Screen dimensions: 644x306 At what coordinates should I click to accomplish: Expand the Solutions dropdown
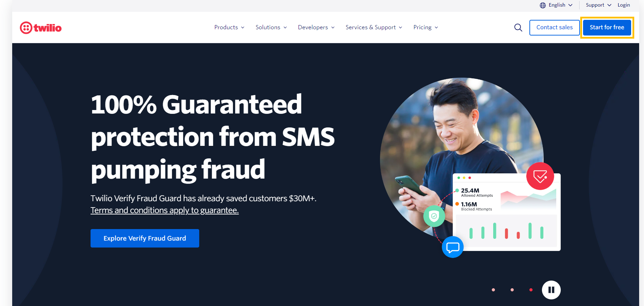(x=271, y=27)
